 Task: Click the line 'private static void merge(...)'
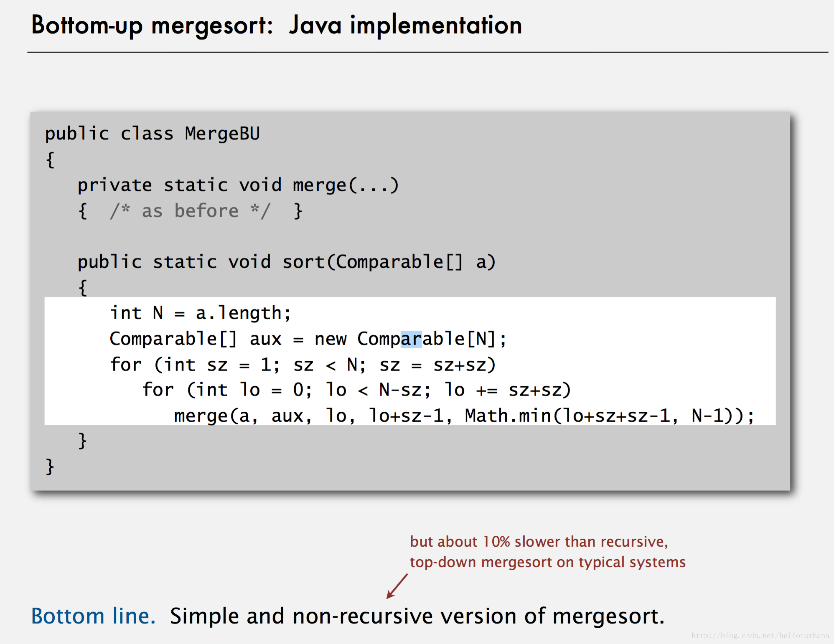pos(238,185)
